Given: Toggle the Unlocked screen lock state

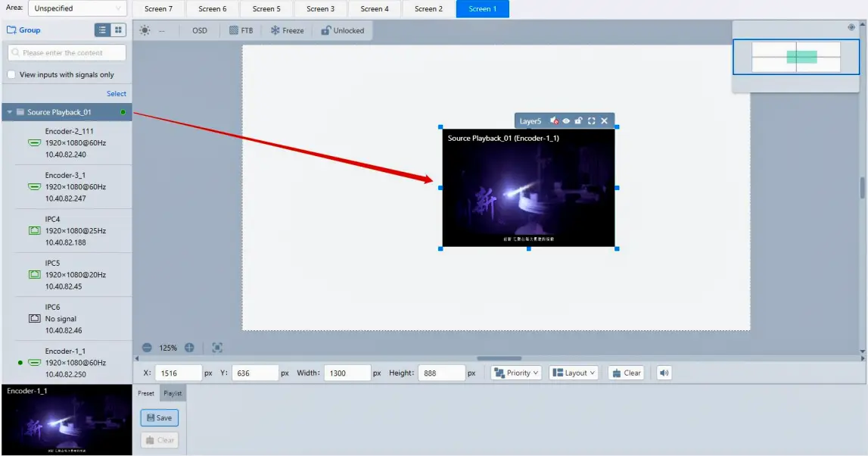Looking at the screenshot, I should (x=342, y=31).
